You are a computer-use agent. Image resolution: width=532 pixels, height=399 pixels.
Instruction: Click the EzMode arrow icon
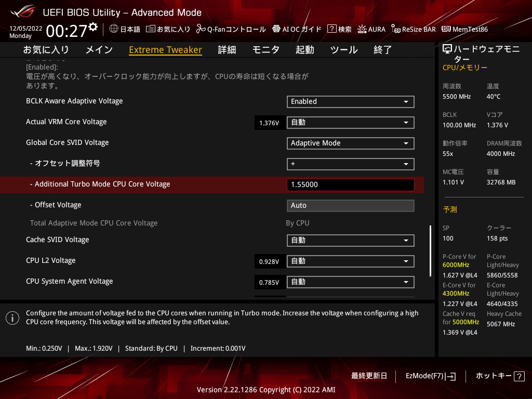click(450, 376)
